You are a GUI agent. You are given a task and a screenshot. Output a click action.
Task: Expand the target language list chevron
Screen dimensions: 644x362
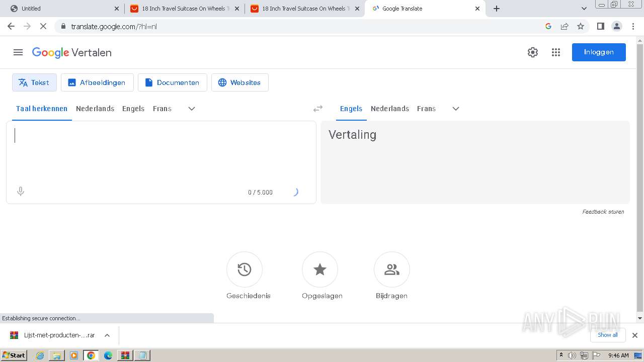(456, 109)
